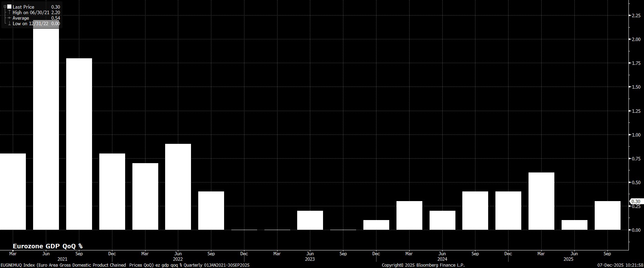Click the white Last Price color swatch
Screen dimensions: 644x268
click(x=9, y=7)
